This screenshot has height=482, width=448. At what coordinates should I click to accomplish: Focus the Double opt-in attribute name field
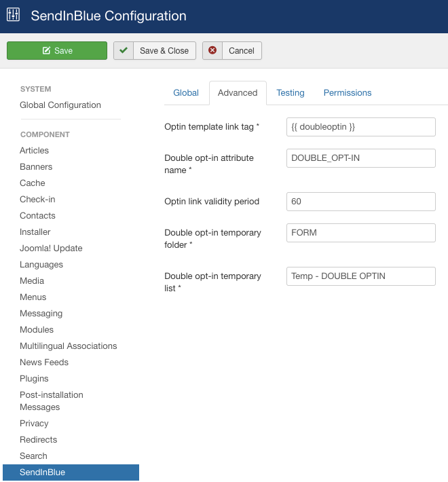pos(360,158)
